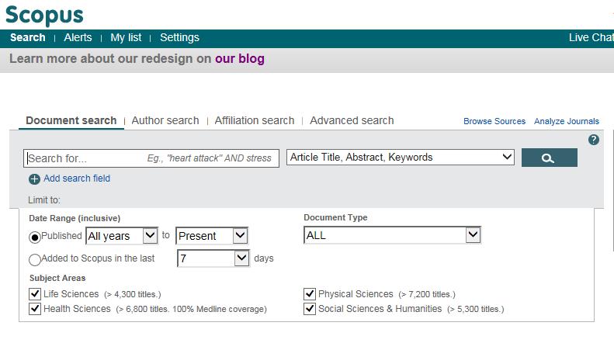Open My list in navigation bar
The image size is (614, 364).
tap(126, 37)
